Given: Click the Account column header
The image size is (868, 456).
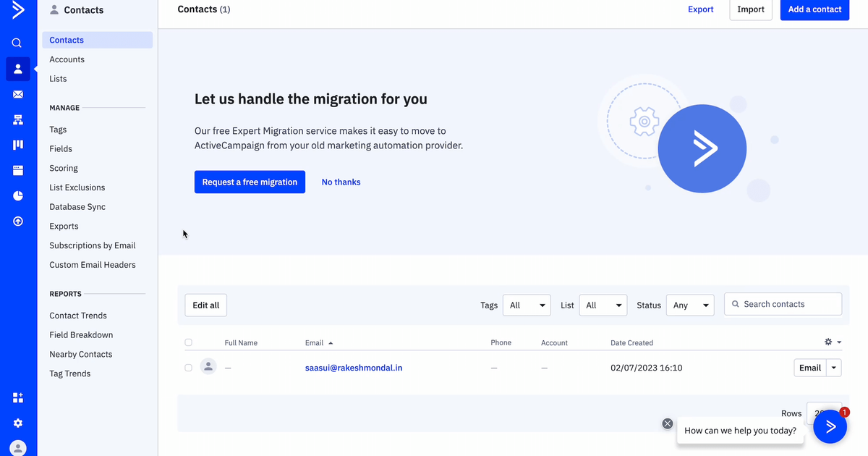Looking at the screenshot, I should [x=554, y=342].
